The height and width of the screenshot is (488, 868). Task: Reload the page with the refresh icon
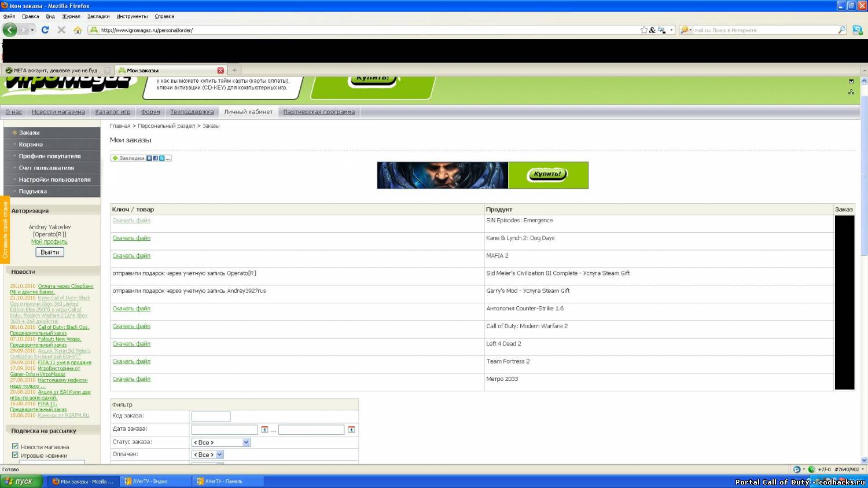(45, 30)
